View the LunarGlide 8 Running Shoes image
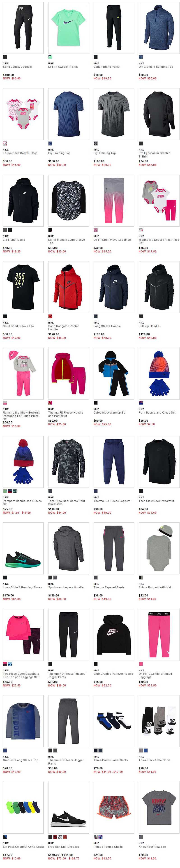 click(23, 548)
